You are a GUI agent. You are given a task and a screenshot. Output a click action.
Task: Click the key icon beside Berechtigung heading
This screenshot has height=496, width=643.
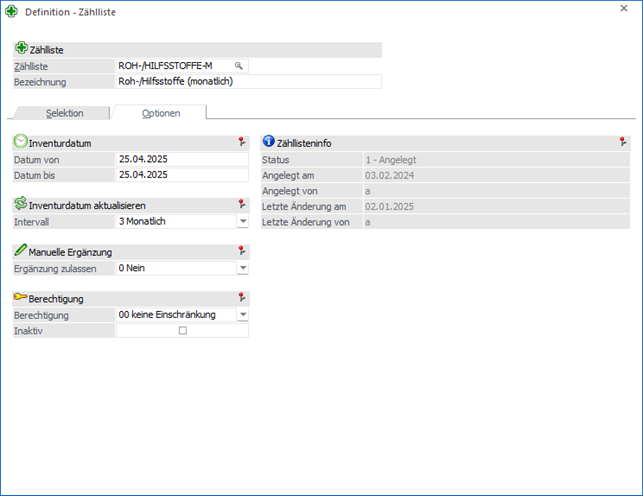[21, 298]
